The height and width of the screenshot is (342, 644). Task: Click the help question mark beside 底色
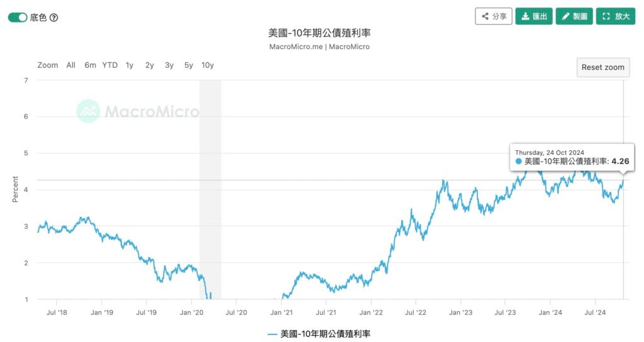(x=53, y=17)
